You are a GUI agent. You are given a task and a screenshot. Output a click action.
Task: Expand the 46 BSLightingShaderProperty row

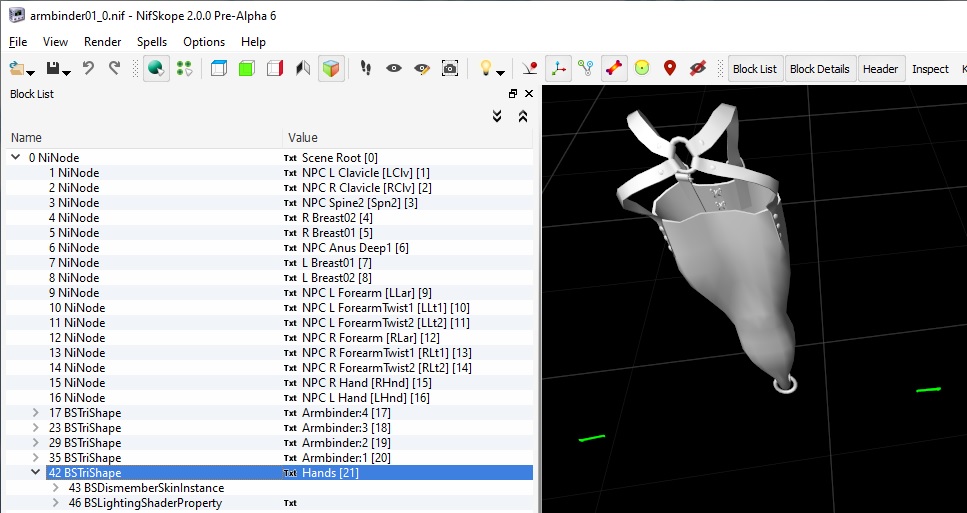[56, 503]
